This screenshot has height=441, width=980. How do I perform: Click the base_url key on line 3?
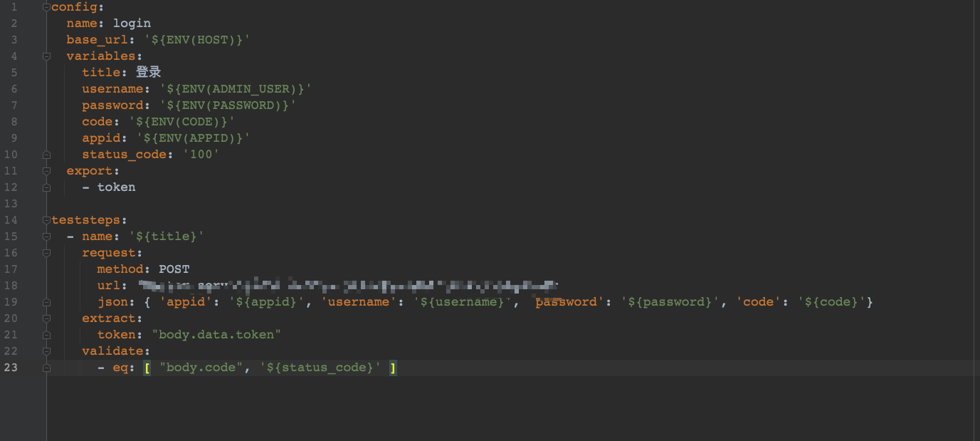pos(96,39)
